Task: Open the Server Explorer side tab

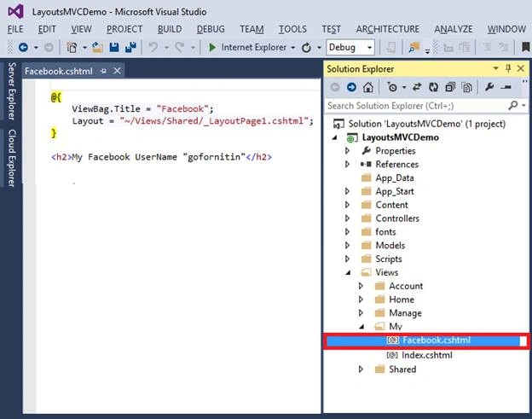Action: coord(12,91)
